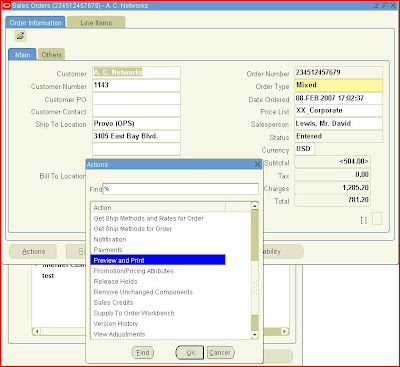Click the Subtotal value <504.00>
The width and height of the screenshot is (400, 367).
(x=332, y=162)
